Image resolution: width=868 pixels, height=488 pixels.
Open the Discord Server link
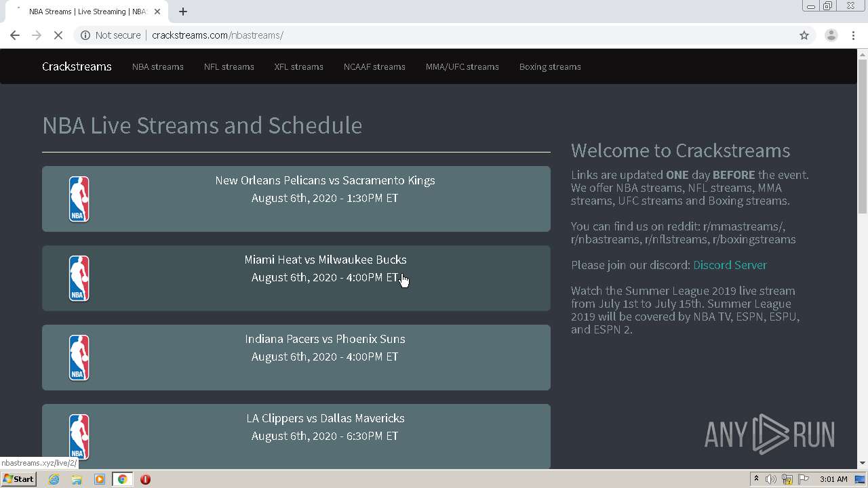pyautogui.click(x=730, y=265)
